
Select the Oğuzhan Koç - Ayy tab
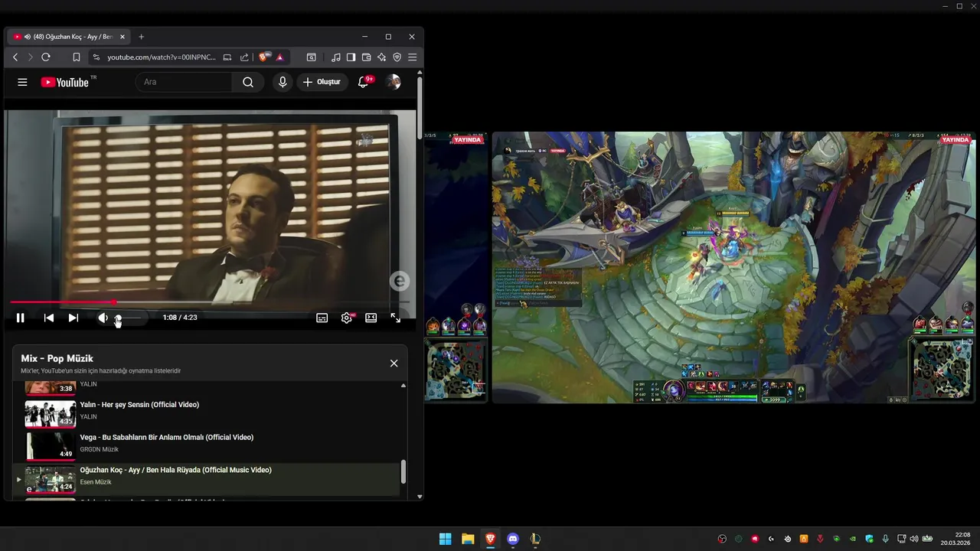(x=69, y=37)
